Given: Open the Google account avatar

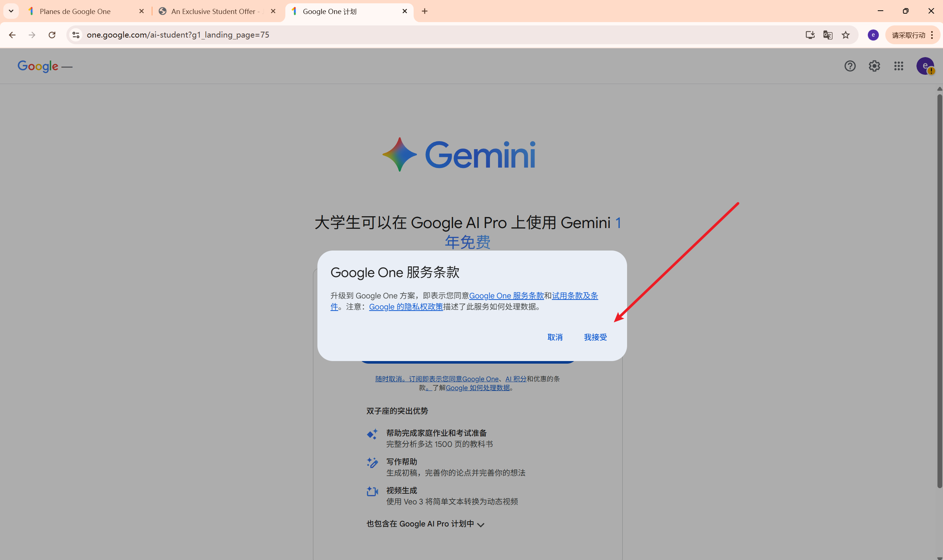Looking at the screenshot, I should click(x=925, y=66).
